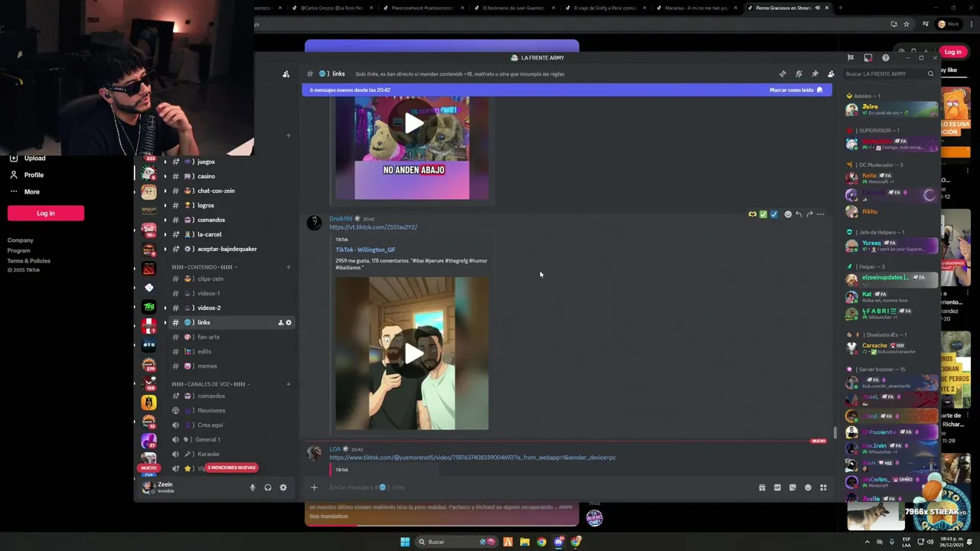
Task: Open TikTok - Willington_GF embed title link
Action: pos(365,249)
